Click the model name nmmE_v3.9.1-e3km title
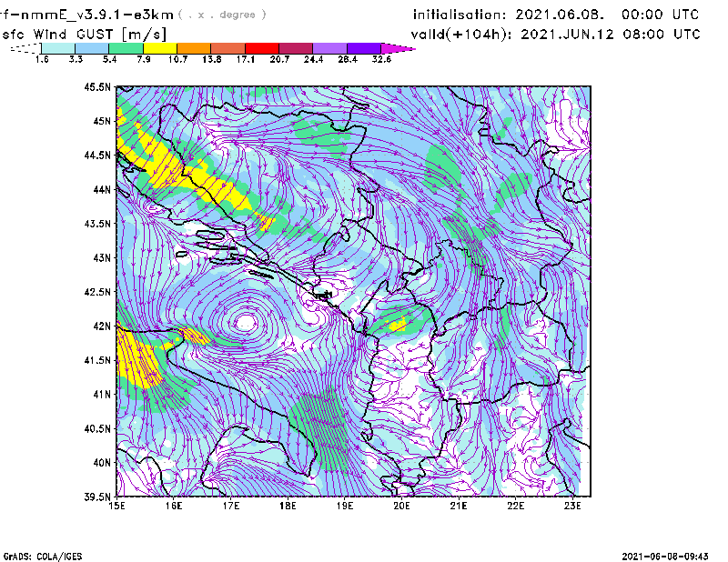The image size is (728, 562). tap(86, 15)
